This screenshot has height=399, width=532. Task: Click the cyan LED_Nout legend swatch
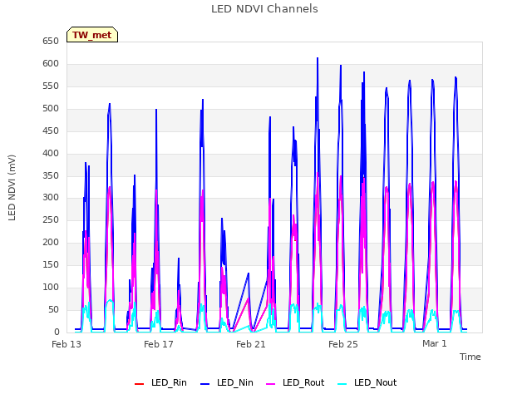click(x=342, y=384)
